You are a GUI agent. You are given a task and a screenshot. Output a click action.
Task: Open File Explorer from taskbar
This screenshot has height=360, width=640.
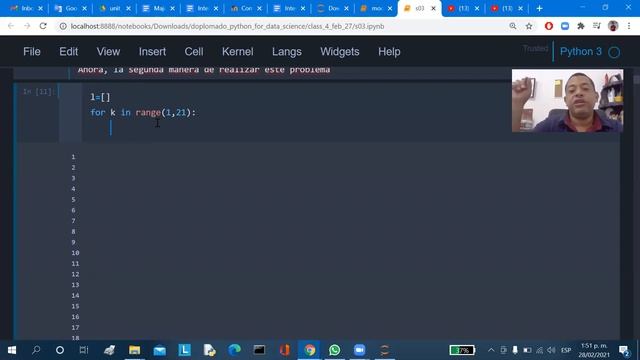pos(134,350)
